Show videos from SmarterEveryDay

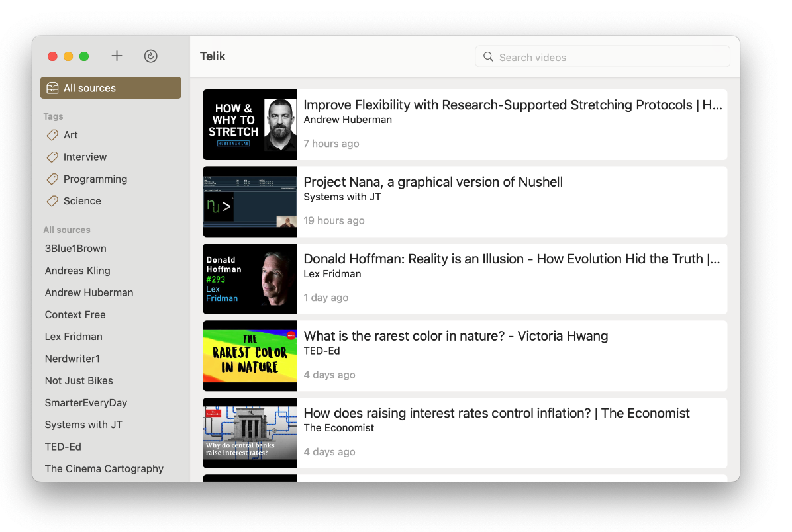point(86,402)
